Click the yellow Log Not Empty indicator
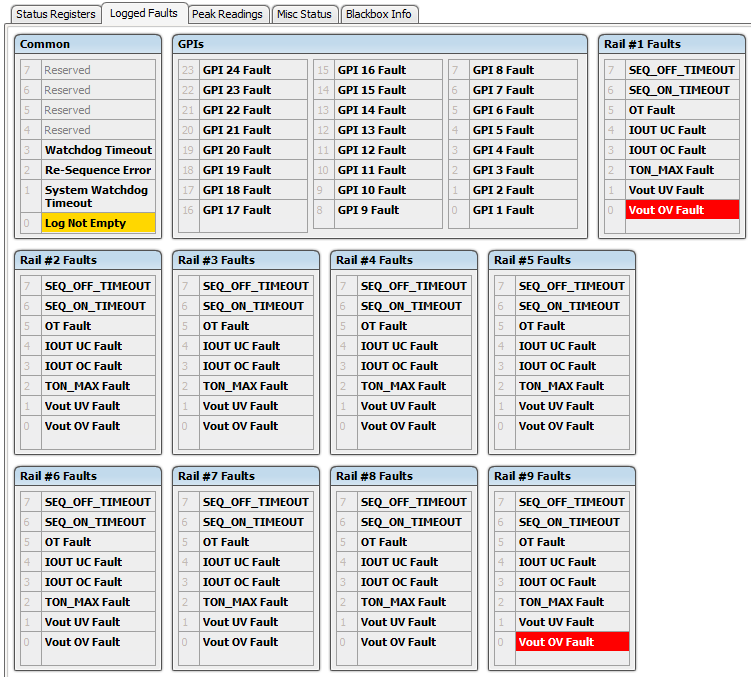The height and width of the screenshot is (677, 751). coord(98,223)
